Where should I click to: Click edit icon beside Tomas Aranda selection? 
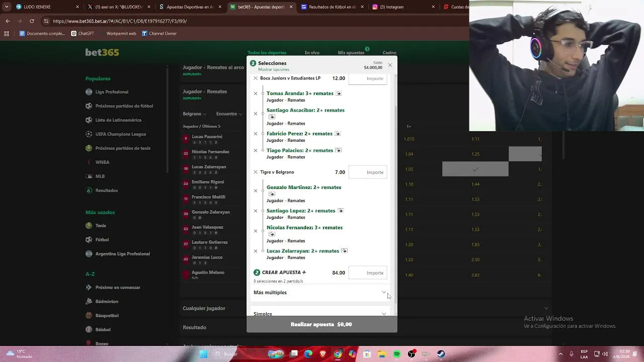click(x=339, y=94)
